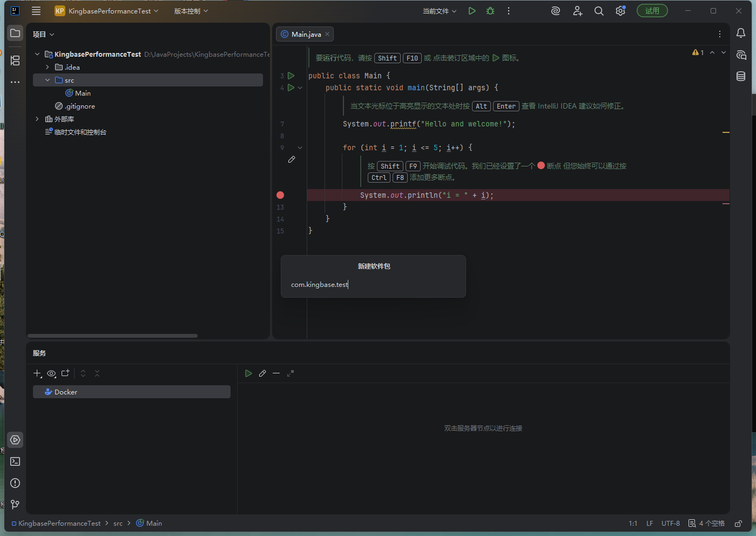This screenshot has width=756, height=536.
Task: Open IDE settings gear icon
Action: [x=620, y=11]
